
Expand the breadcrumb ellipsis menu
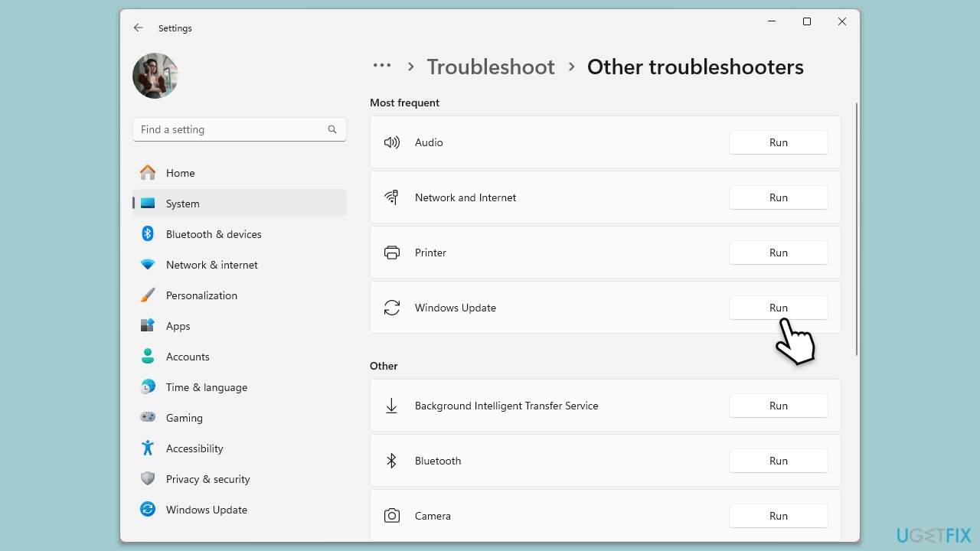[x=382, y=66]
